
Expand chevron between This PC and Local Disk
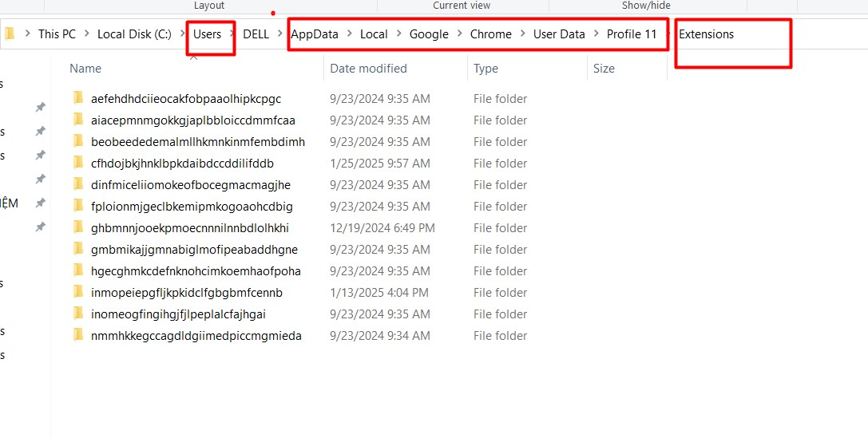[87, 34]
